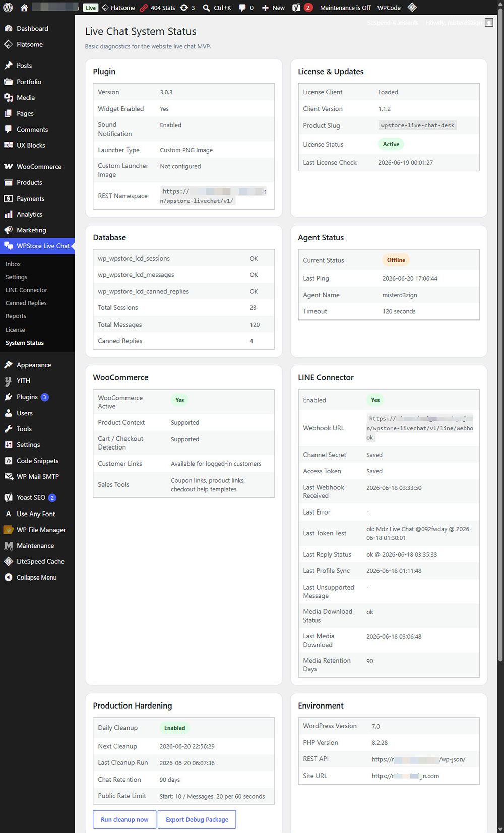504x833 pixels.
Task: Open Inbox submenu item
Action: point(13,264)
